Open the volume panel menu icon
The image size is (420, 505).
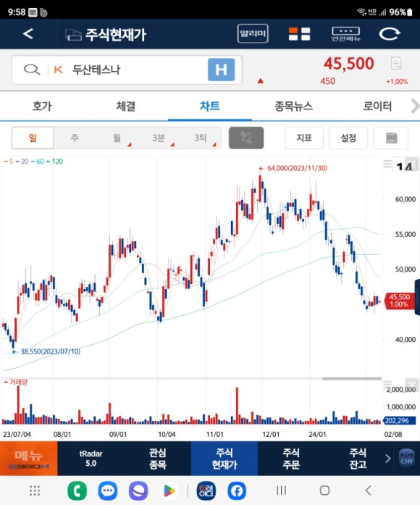[x=387, y=385]
